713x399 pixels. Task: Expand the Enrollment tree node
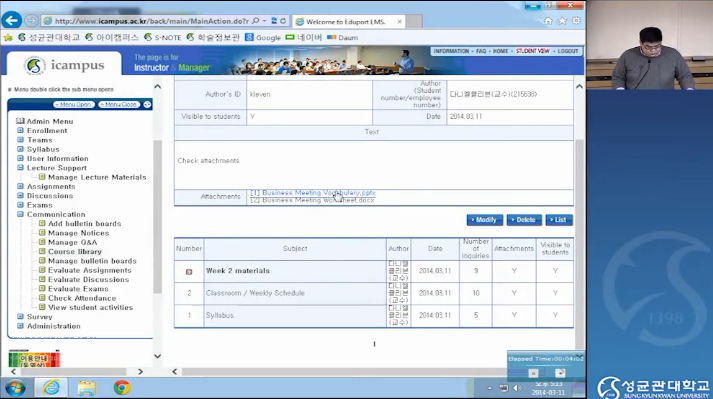coord(20,131)
